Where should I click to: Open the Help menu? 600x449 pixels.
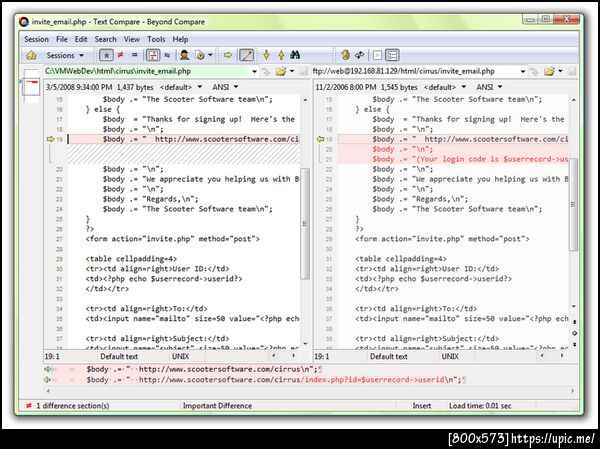[180, 39]
